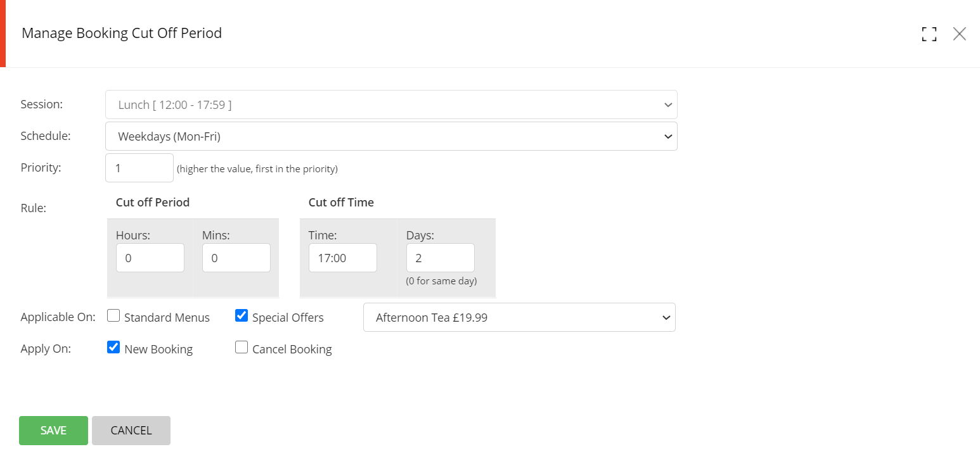Close the Manage Booking Cut Off dialog
Screen dimensions: 980x461
point(960,34)
